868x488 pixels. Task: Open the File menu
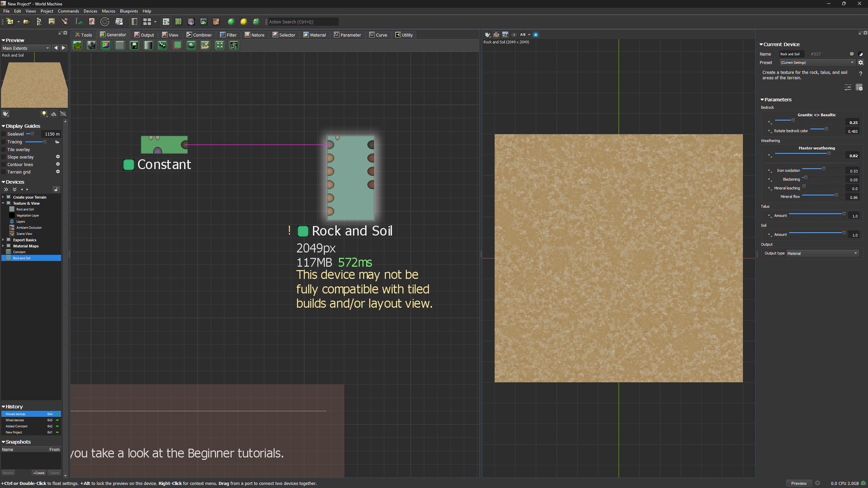pyautogui.click(x=6, y=11)
